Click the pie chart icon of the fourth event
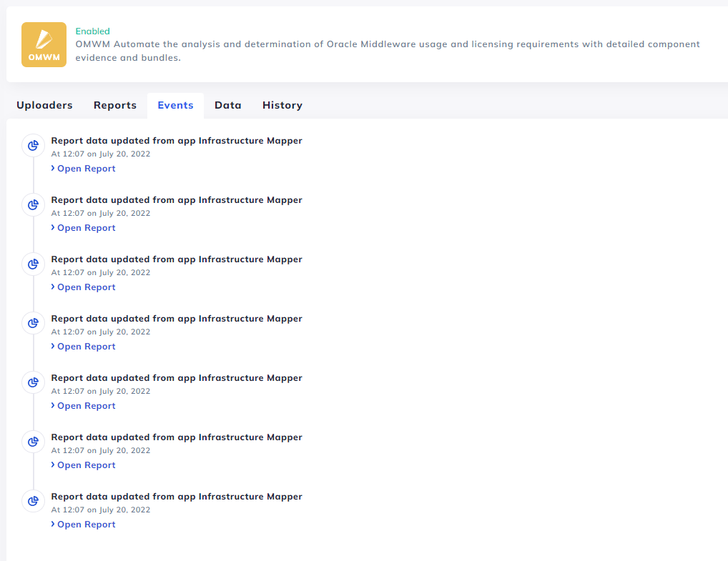 (x=34, y=324)
